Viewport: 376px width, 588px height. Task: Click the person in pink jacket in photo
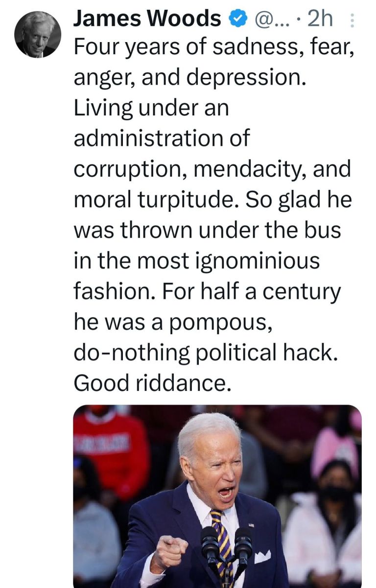[336, 446]
